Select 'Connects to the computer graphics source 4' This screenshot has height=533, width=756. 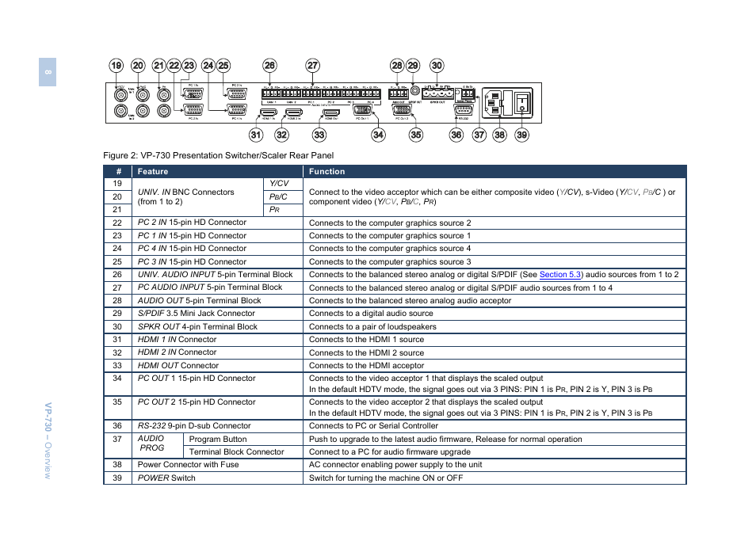click(390, 249)
